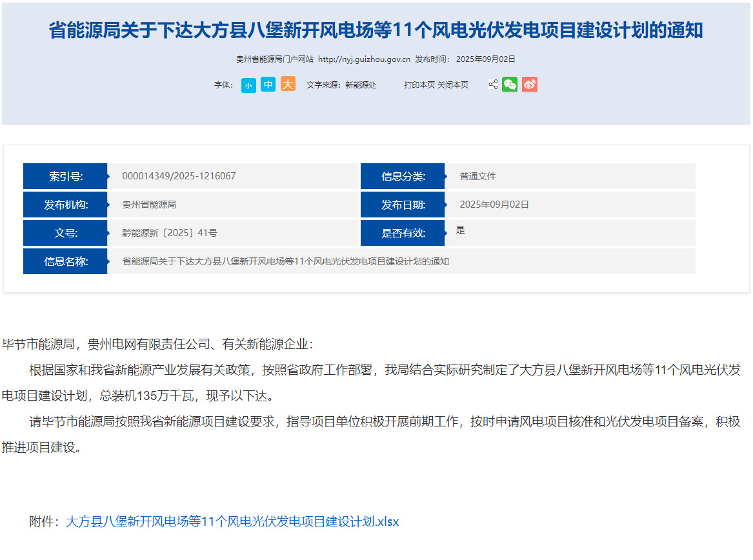Click 关闭本页 to close page
This screenshot has width=753, height=560.
tap(452, 85)
